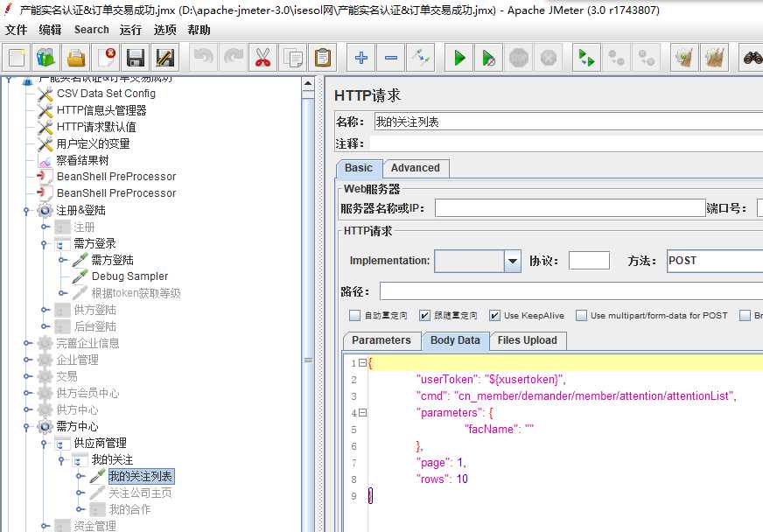
Task: Select HTTP信息头管理器 tree node
Action: (x=101, y=110)
